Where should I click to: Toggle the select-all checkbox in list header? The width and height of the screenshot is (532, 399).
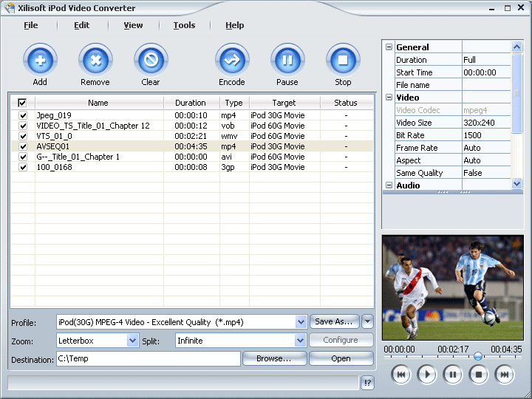(22, 103)
